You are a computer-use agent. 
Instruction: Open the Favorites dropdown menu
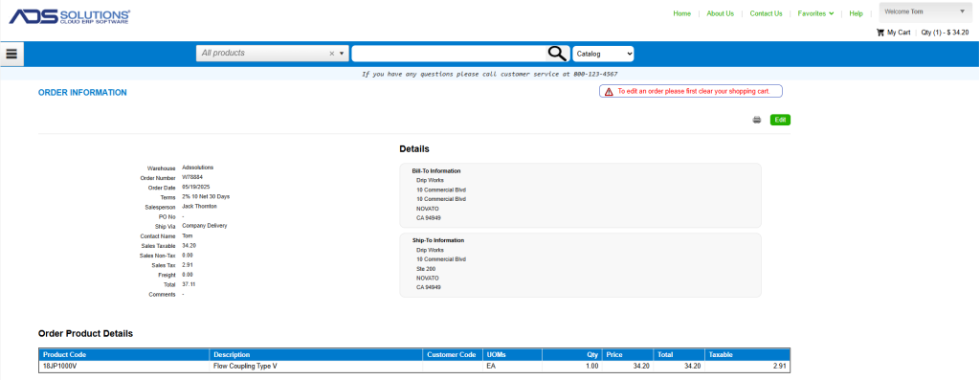point(815,13)
